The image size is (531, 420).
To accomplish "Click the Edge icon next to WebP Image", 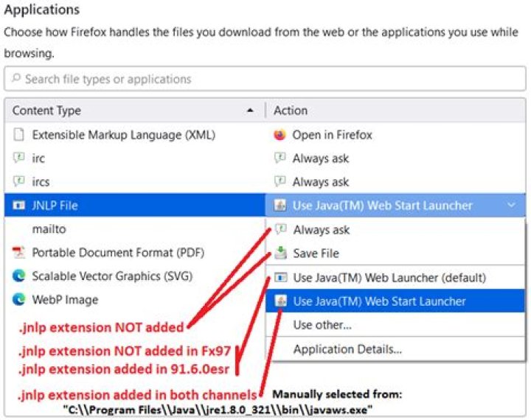I will 19,300.
